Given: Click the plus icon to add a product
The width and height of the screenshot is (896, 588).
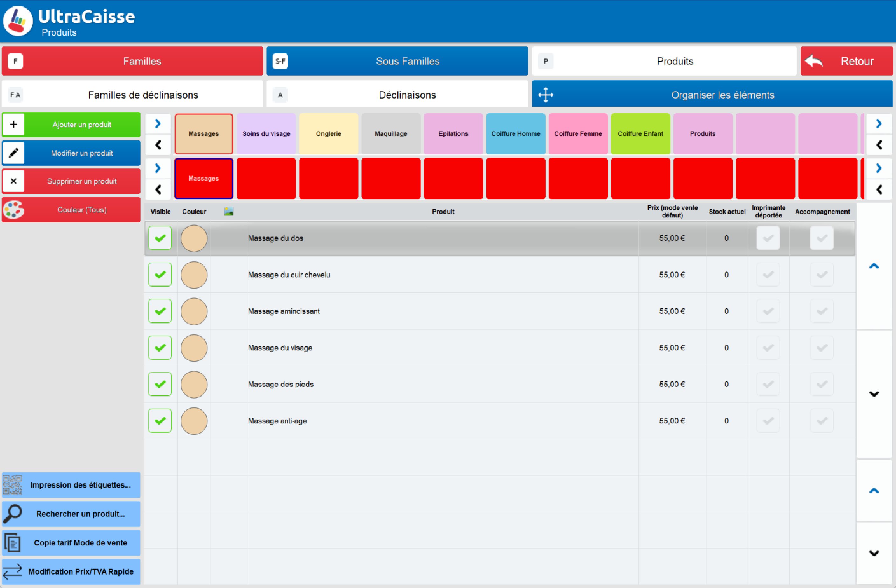Looking at the screenshot, I should click(x=14, y=125).
